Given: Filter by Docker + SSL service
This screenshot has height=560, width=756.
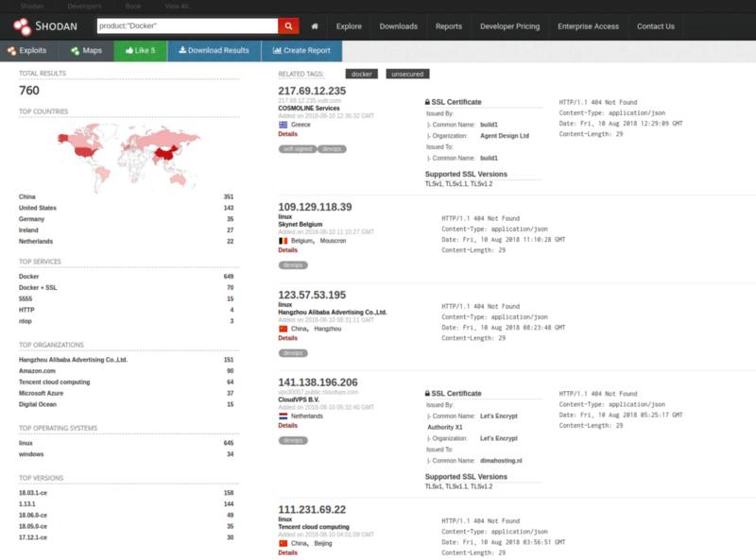Looking at the screenshot, I should tap(38, 288).
